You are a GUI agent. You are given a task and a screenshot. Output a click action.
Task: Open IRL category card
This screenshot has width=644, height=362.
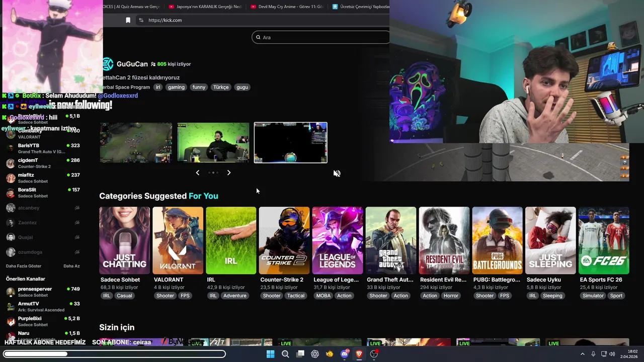(x=231, y=240)
